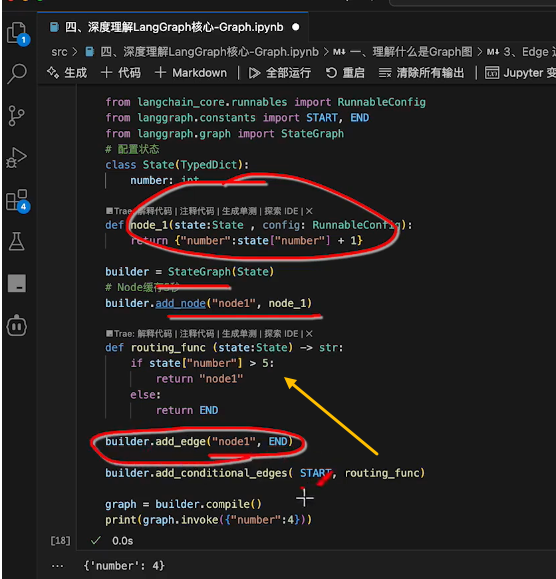
Task: Click the add_node method link
Action: pyautogui.click(x=181, y=304)
